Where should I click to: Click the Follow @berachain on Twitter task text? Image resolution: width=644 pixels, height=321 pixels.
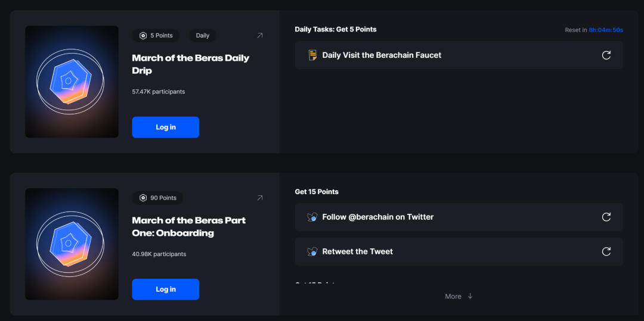pos(377,217)
